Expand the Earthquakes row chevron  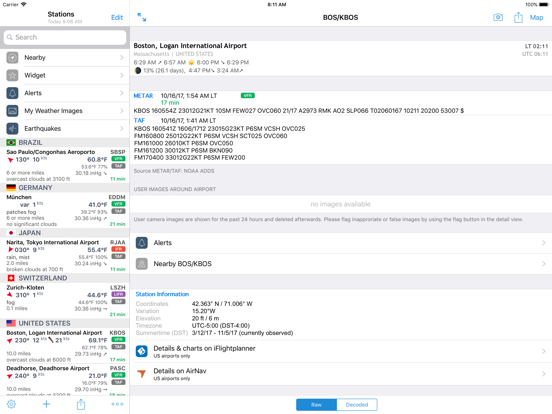(x=121, y=128)
